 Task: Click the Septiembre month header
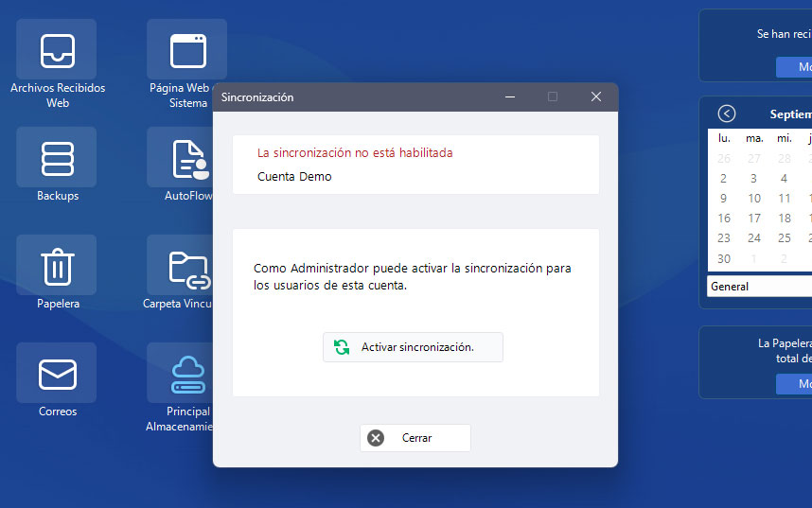(791, 114)
